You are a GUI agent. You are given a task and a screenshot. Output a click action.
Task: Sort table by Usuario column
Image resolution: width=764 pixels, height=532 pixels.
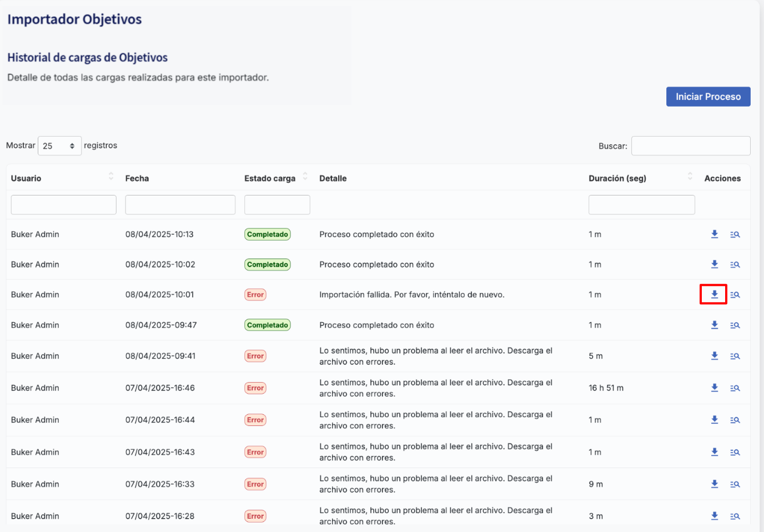click(111, 177)
